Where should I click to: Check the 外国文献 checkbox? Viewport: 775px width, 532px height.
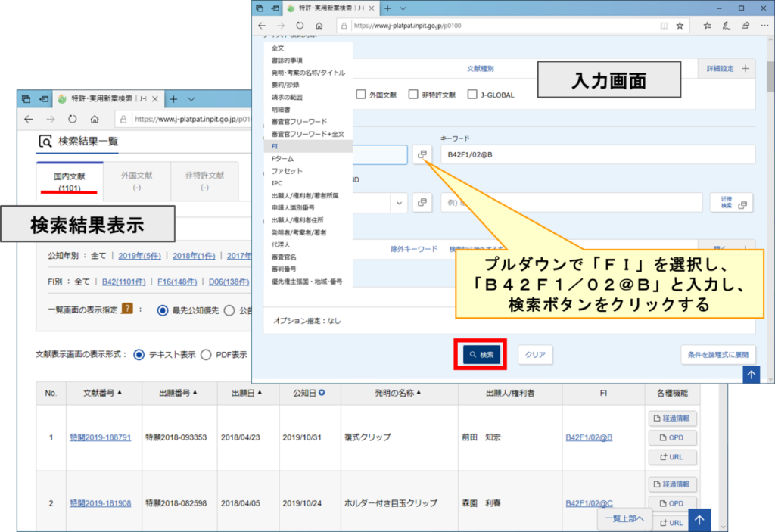coord(361,95)
